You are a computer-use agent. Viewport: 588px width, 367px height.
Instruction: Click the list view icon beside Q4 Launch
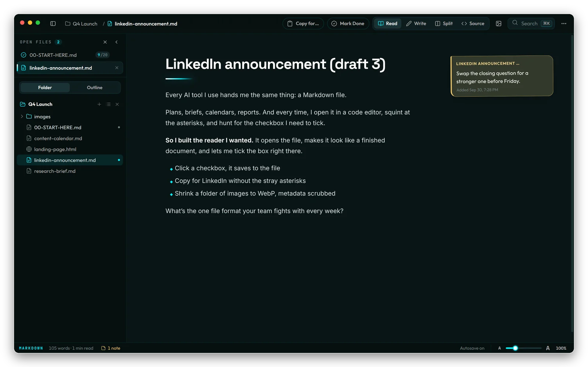click(x=108, y=104)
